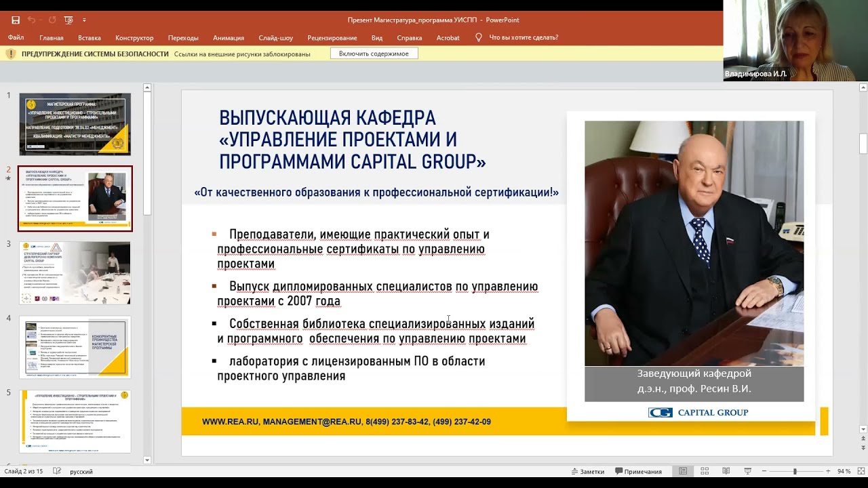This screenshot has height=488, width=868.
Task: Click the slide title 'ВЫПУСКАЮЩАЯ КАФЕДРА' text
Action: 328,118
